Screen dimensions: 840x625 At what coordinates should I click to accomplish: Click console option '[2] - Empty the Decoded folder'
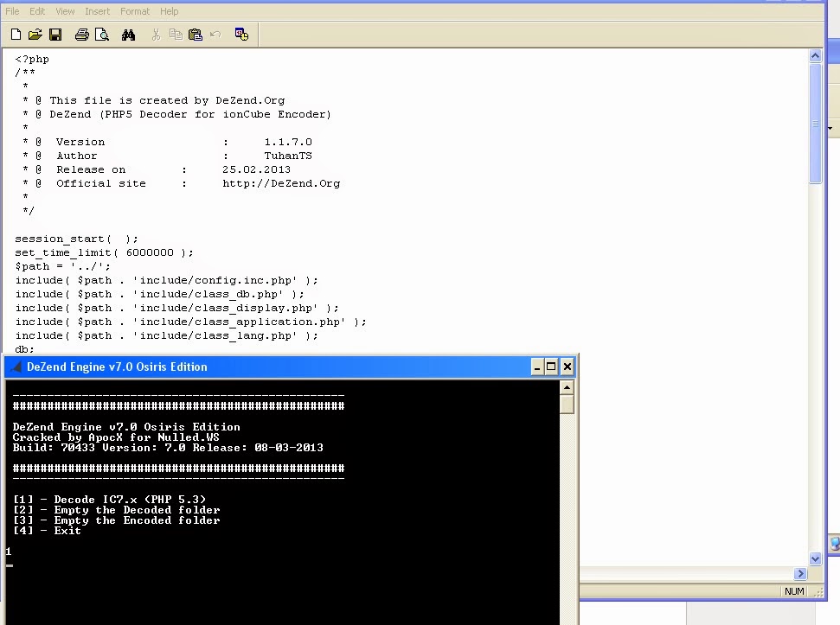click(116, 510)
